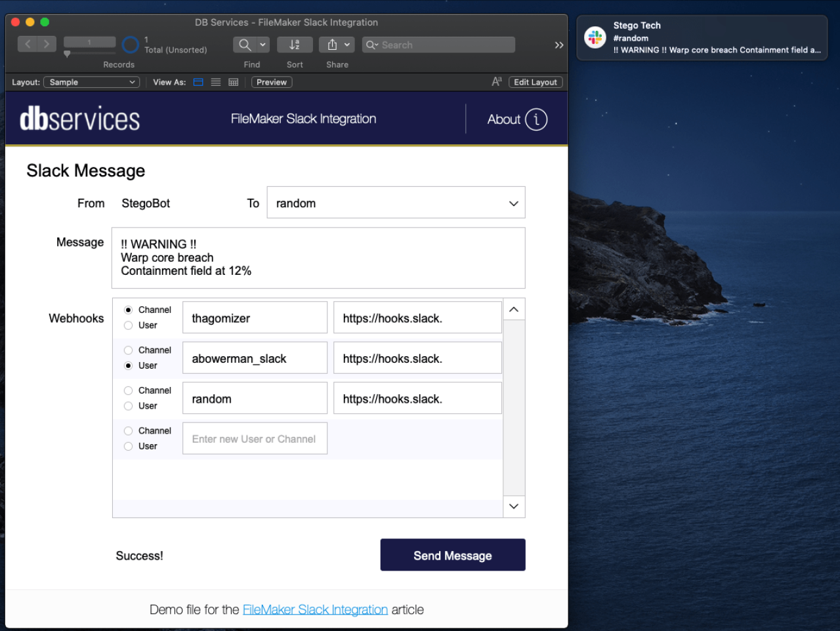Click webhooks list scroll down arrow
The height and width of the screenshot is (631, 840).
[514, 506]
